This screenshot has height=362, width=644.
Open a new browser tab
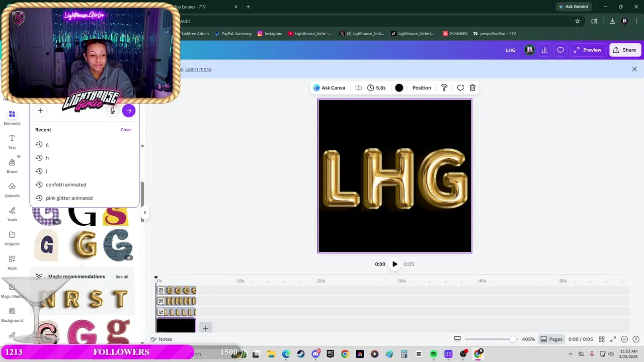coord(248,7)
